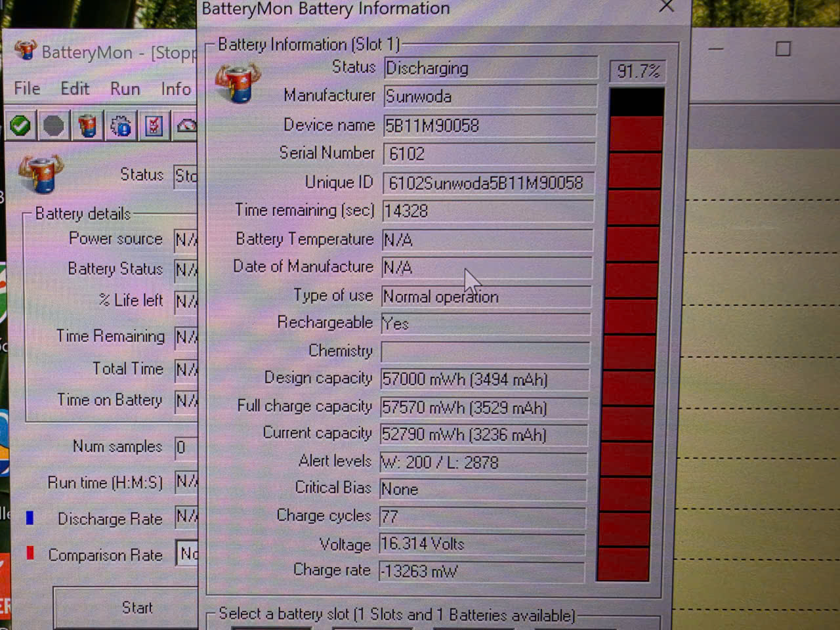This screenshot has width=840, height=630.
Task: Click the Device name value 5B11M90058
Action: [490, 125]
